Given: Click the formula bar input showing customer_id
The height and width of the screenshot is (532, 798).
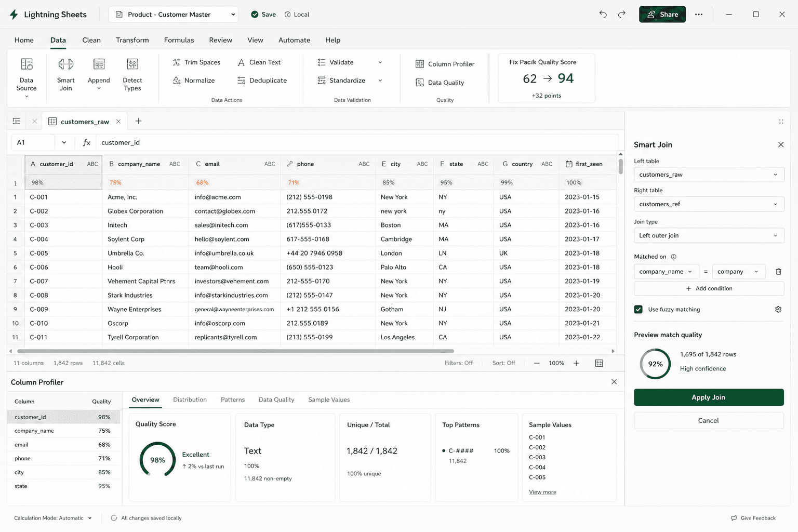Looking at the screenshot, I should pos(357,142).
